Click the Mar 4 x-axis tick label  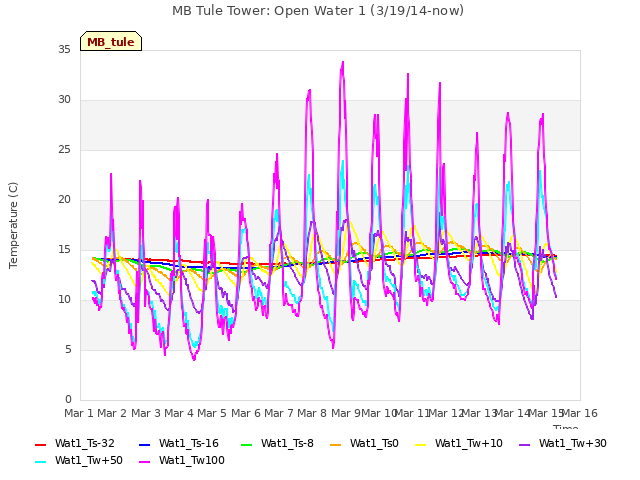tap(179, 413)
